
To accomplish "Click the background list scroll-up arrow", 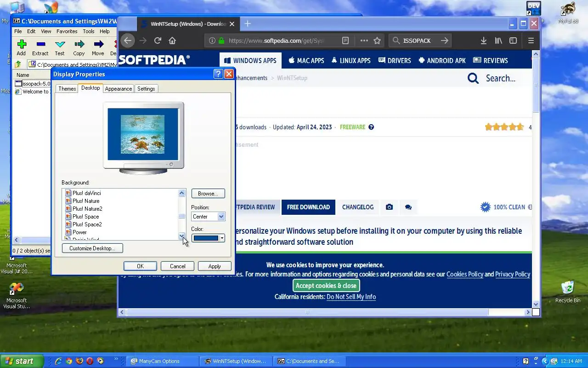I will coord(182,193).
